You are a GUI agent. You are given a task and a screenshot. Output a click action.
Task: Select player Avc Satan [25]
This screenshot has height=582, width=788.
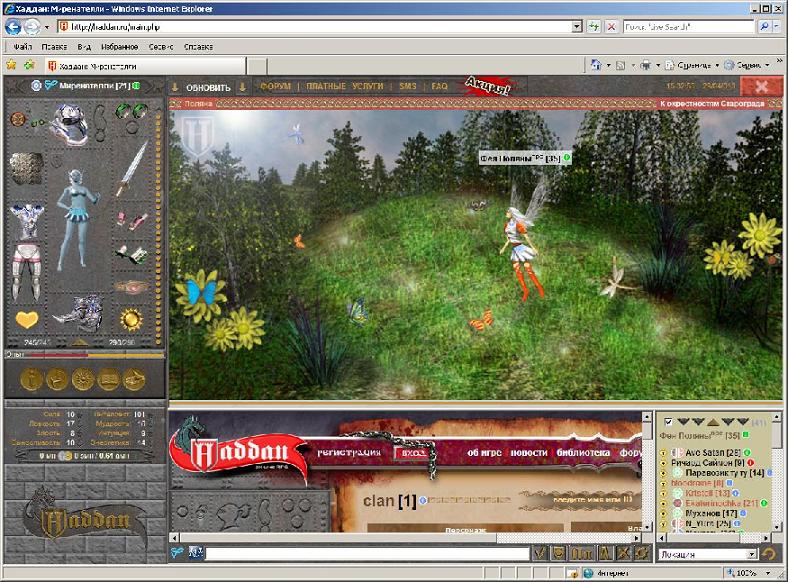click(x=712, y=452)
